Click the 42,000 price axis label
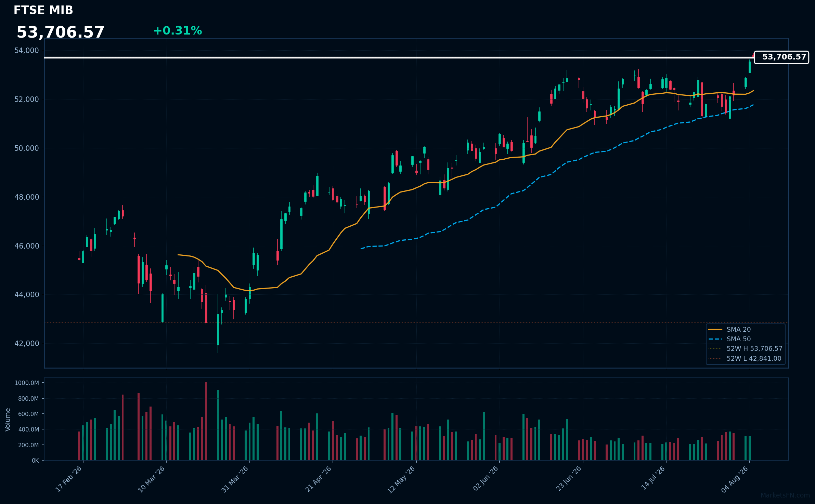The width and height of the screenshot is (815, 504). point(27,344)
